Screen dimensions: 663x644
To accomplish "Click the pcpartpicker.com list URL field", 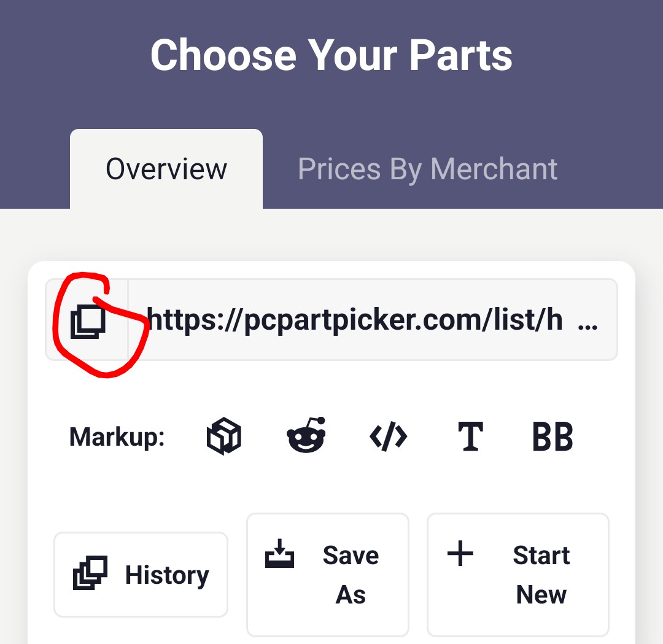I will (x=355, y=320).
